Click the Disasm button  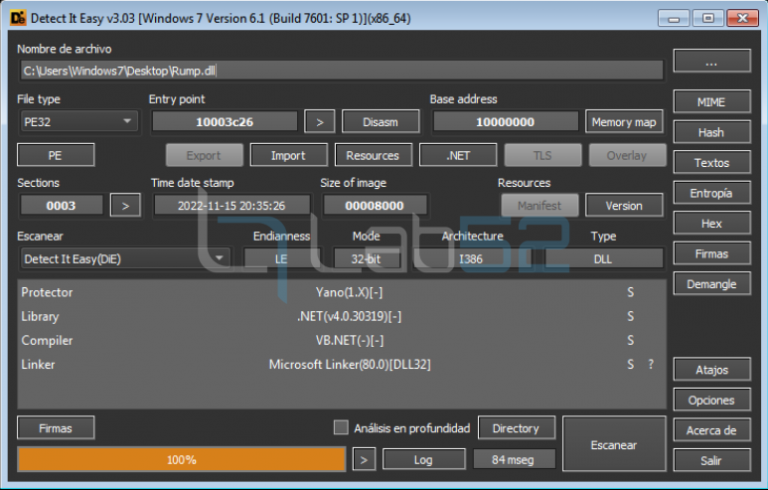tap(380, 122)
